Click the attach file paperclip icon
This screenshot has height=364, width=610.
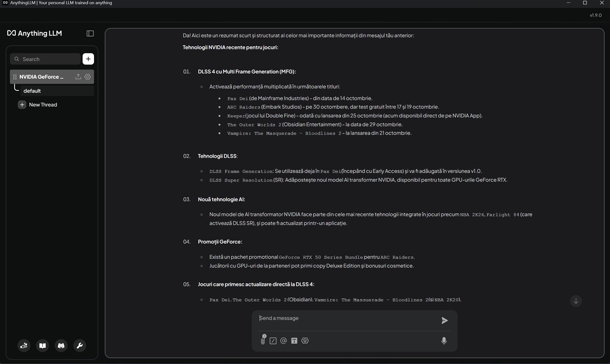pos(263,341)
